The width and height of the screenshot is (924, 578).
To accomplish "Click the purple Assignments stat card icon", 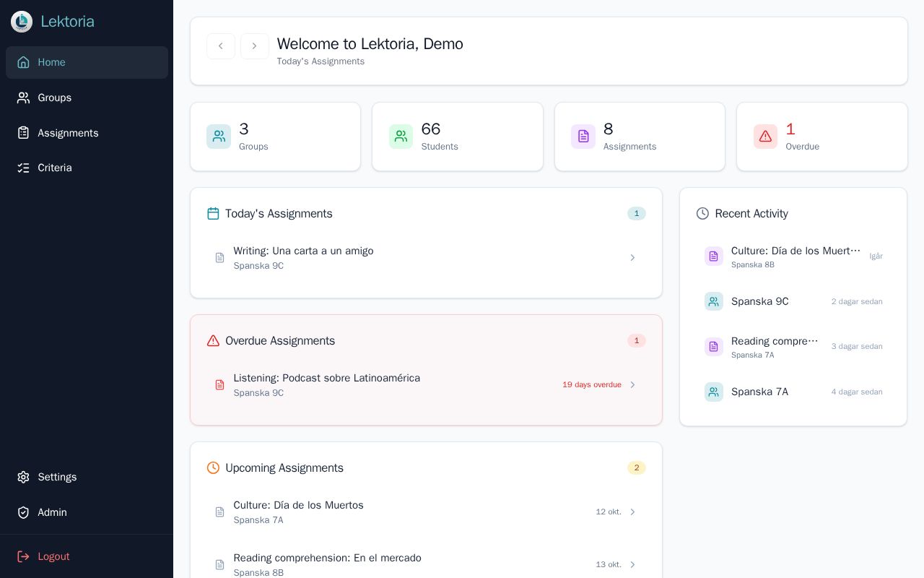I will click(x=583, y=137).
